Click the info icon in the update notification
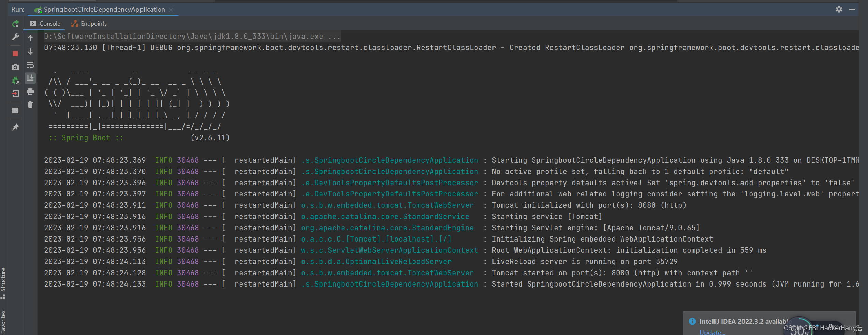Screen dimensions: 868x335 pos(692,321)
